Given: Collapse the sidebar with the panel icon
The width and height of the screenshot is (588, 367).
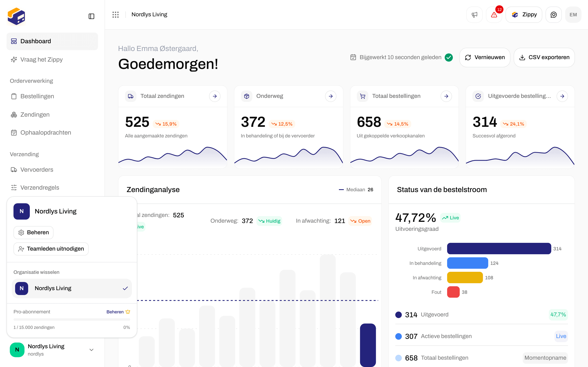Looking at the screenshot, I should pyautogui.click(x=91, y=16).
